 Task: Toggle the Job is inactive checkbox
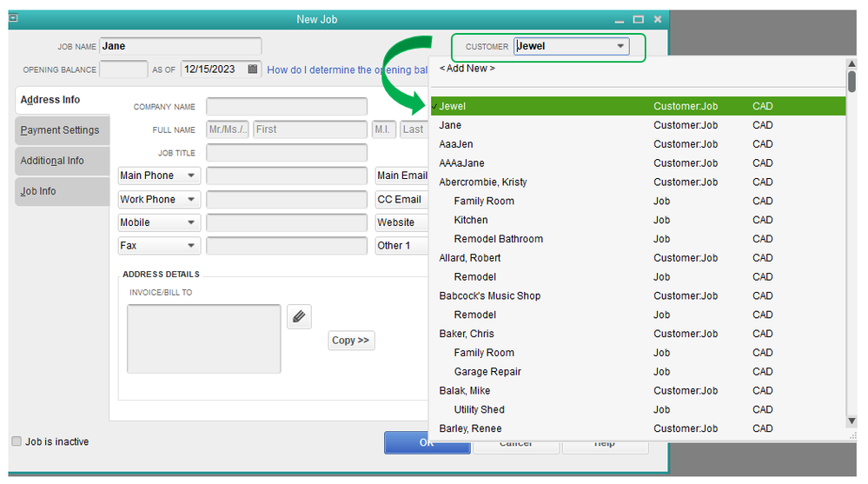coord(17,441)
